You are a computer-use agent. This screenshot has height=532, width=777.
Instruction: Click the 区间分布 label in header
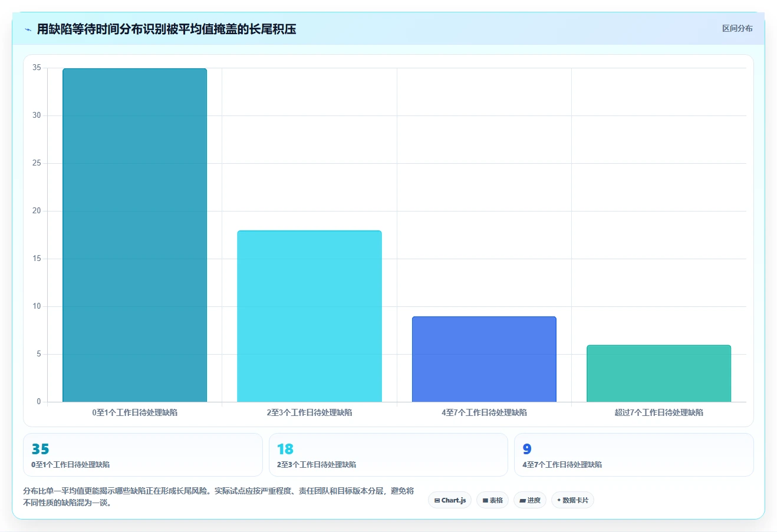(x=738, y=28)
